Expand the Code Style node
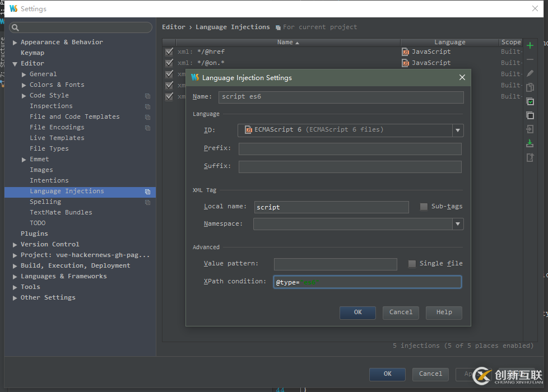 [24, 96]
